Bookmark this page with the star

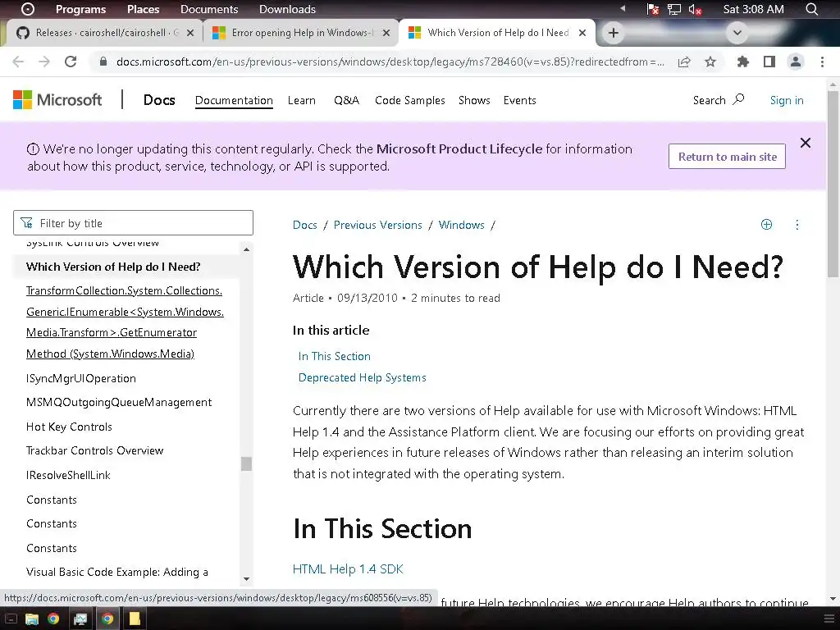coord(710,62)
